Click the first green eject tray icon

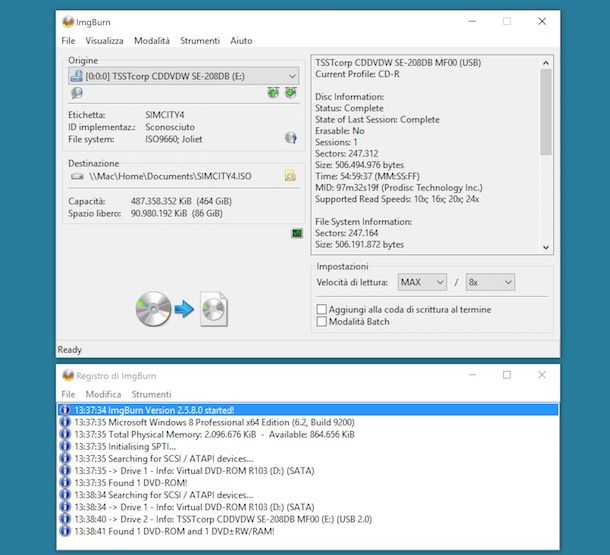pyautogui.click(x=273, y=93)
